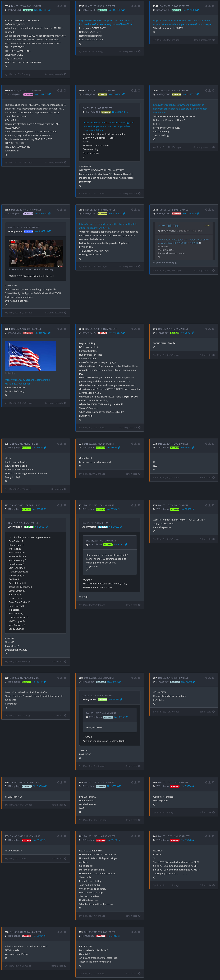The width and height of the screenshot is (220, 980).
Task: Click the >>38396 reference in post 268
Action: (84, 751)
